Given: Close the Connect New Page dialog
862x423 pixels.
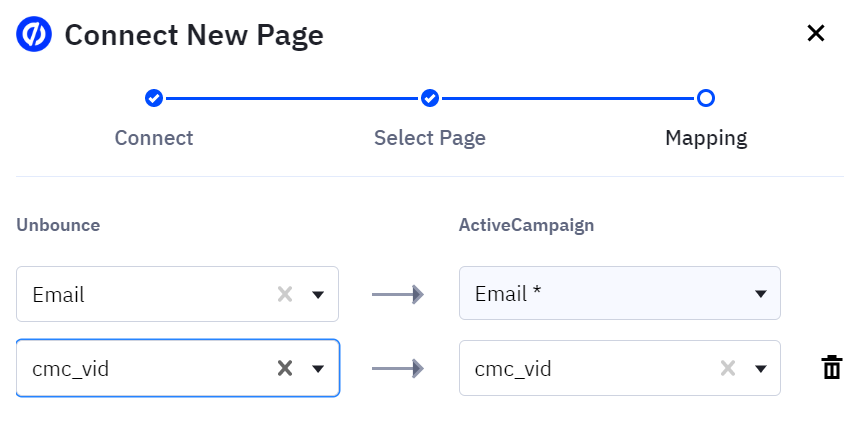Looking at the screenshot, I should click(x=816, y=34).
